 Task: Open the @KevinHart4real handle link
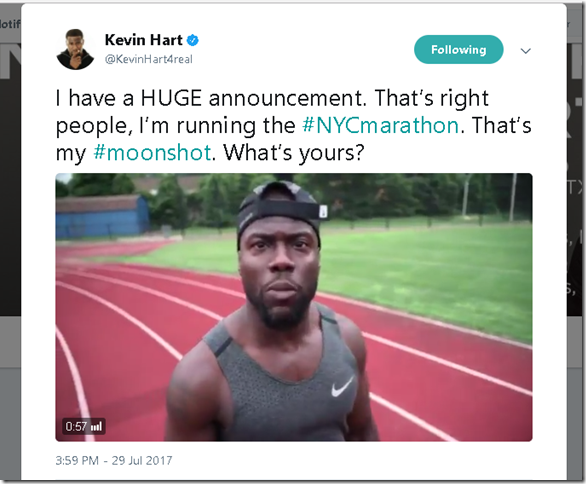[x=149, y=59]
